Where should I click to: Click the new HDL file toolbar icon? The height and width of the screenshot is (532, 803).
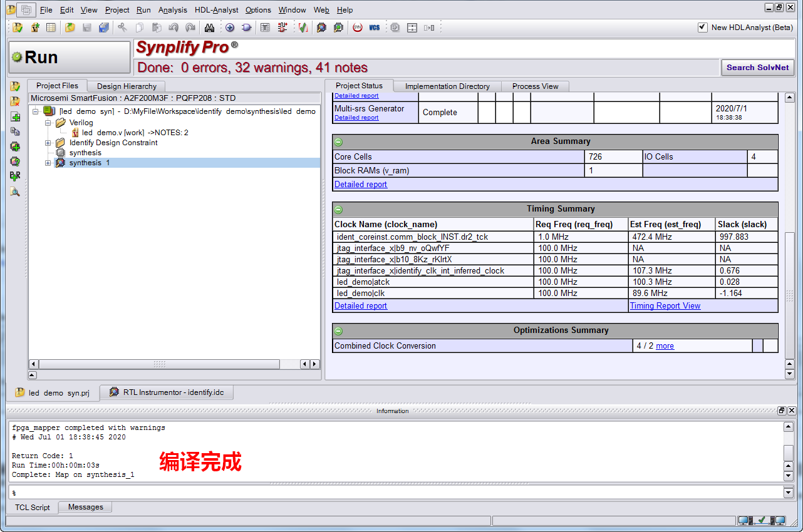click(x=34, y=28)
